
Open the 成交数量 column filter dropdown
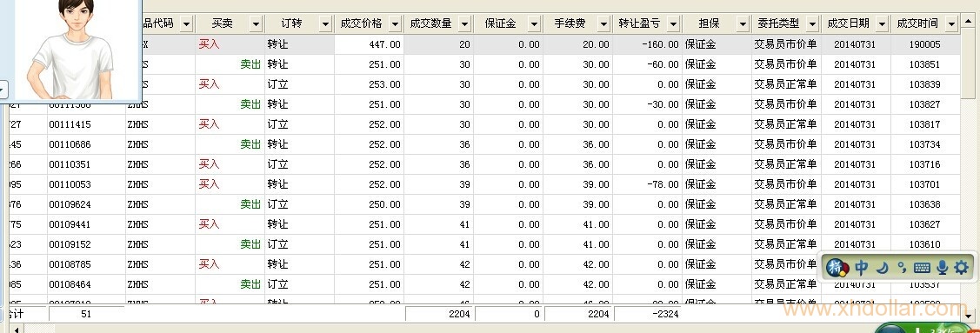coord(464,23)
